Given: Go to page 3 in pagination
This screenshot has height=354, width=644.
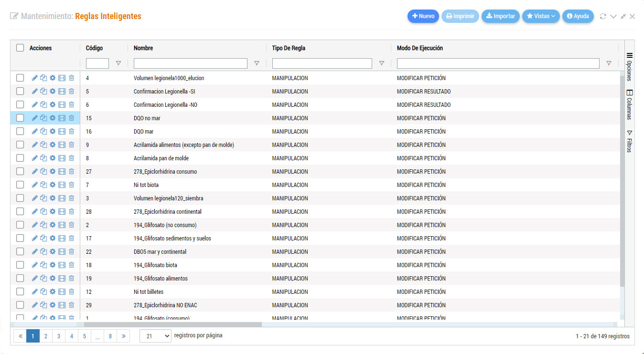Looking at the screenshot, I should tap(58, 336).
